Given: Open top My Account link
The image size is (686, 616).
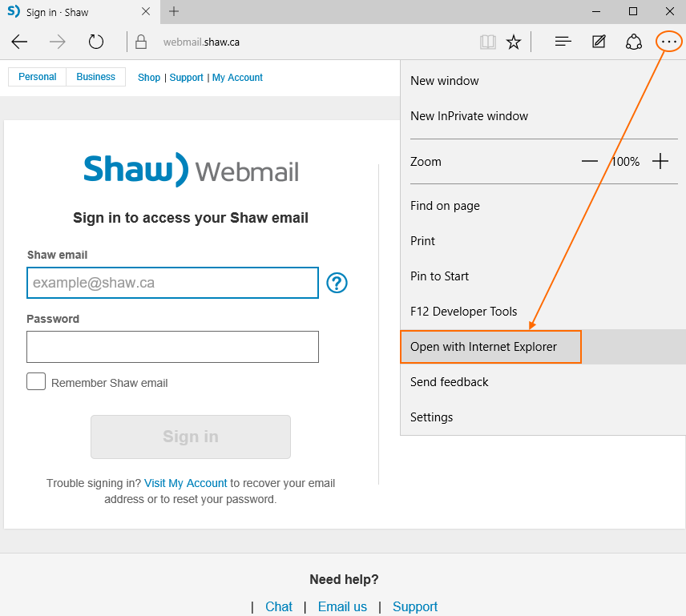Looking at the screenshot, I should pyautogui.click(x=237, y=78).
